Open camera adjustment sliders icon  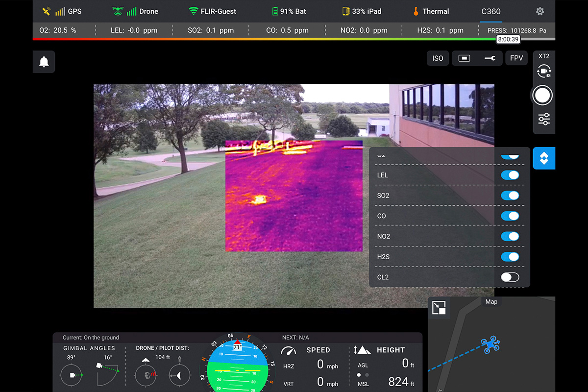[544, 119]
